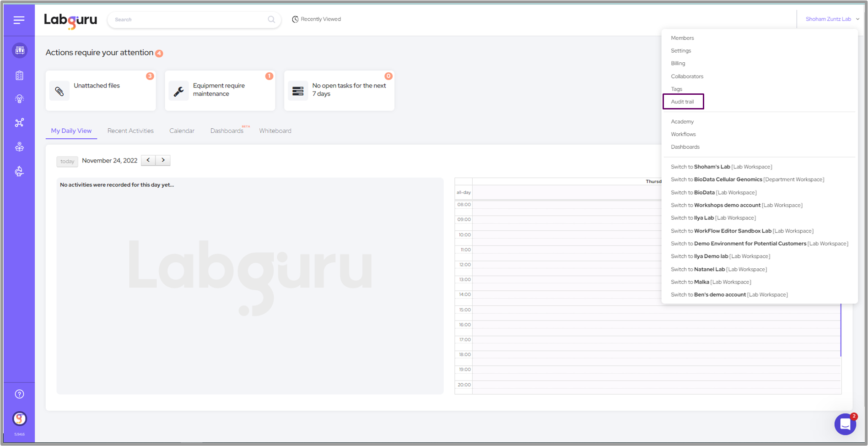Open the help question mark icon
Screen dimensions: 868x446
pos(19,394)
